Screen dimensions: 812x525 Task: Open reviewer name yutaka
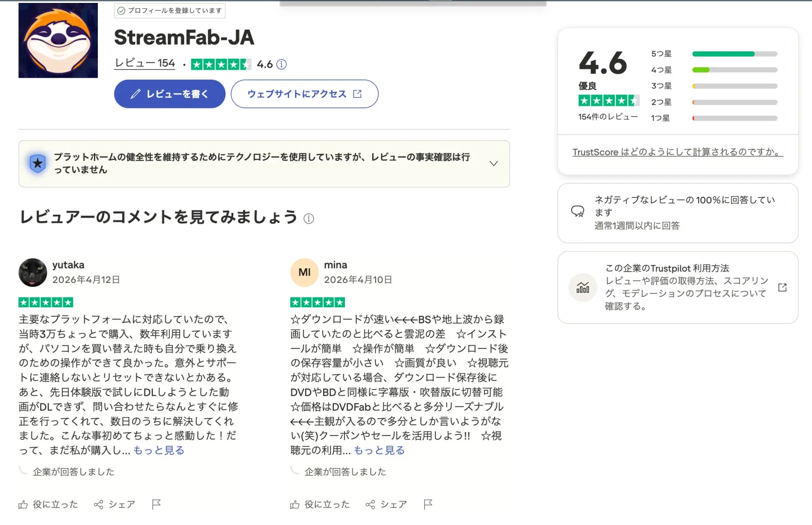68,265
